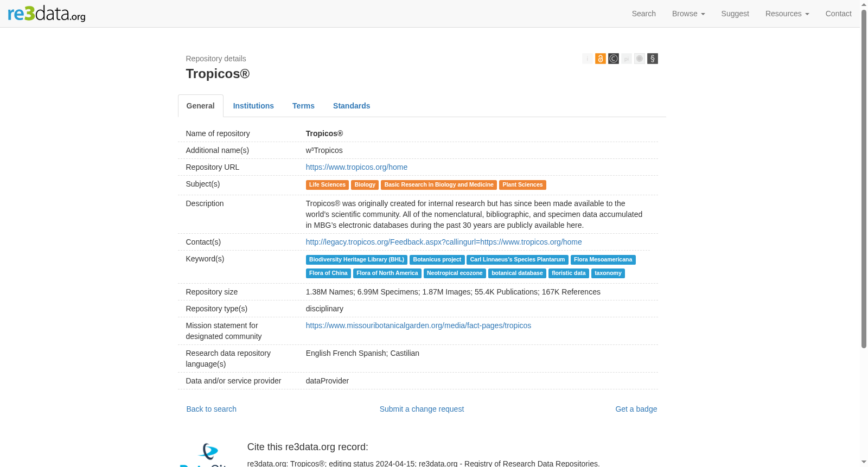Click the description paragraph about Tropicos
This screenshot has width=868, height=467.
[474, 214]
